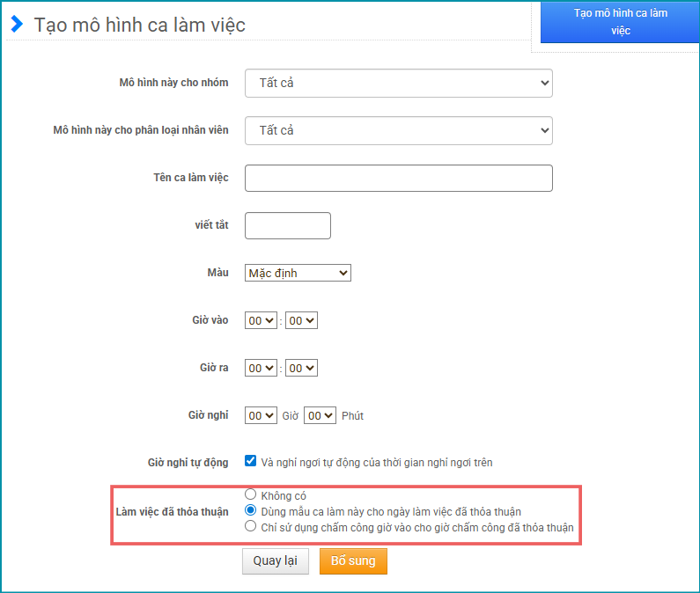Screen dimensions: 700x593
Task: Toggle the 'Giờ nghỉ tự động' checkbox
Action: click(251, 461)
